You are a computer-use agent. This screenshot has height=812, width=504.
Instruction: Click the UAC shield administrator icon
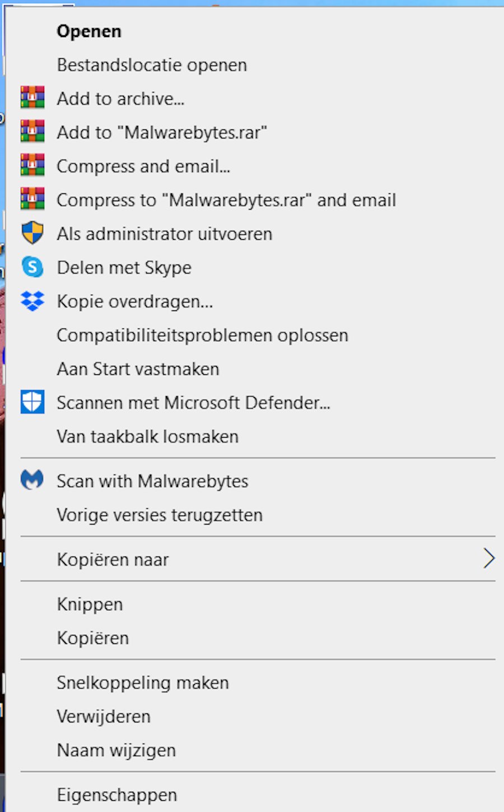tap(32, 233)
